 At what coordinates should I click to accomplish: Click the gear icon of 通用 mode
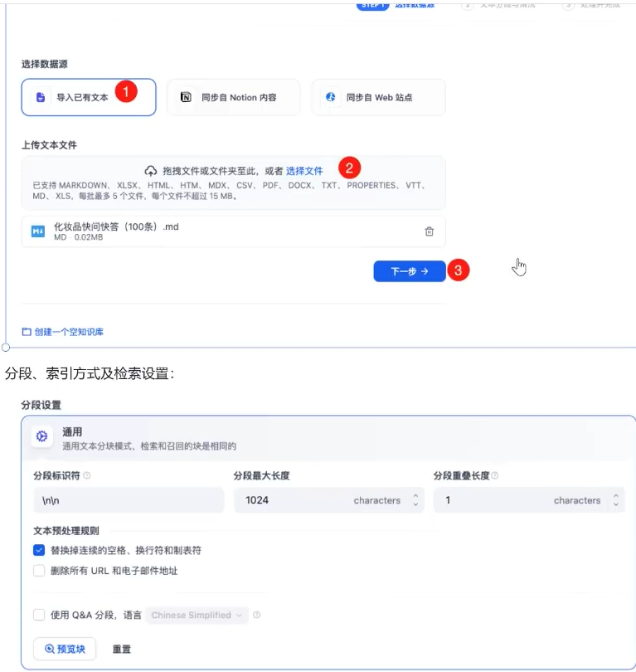[42, 436]
